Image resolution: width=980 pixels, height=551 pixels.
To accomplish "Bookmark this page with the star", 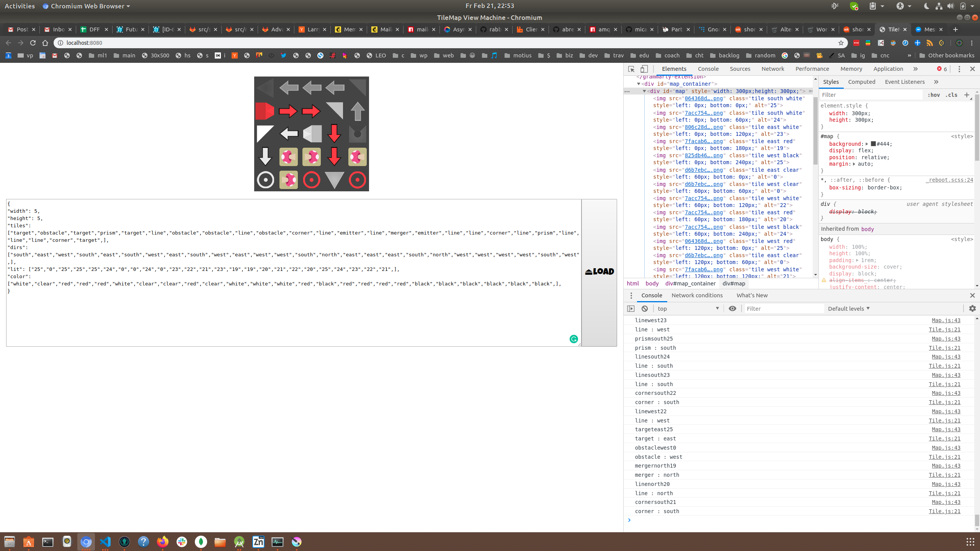I will click(x=841, y=43).
